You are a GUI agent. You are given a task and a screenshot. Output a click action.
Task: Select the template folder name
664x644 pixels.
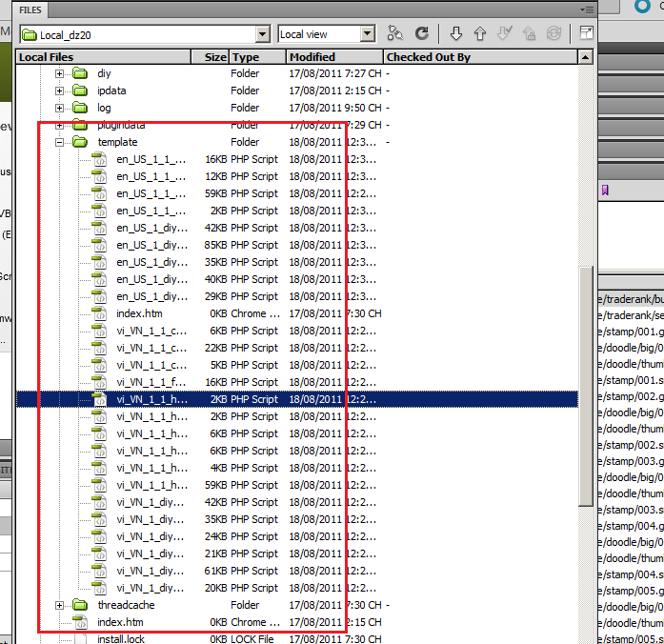pyautogui.click(x=118, y=142)
